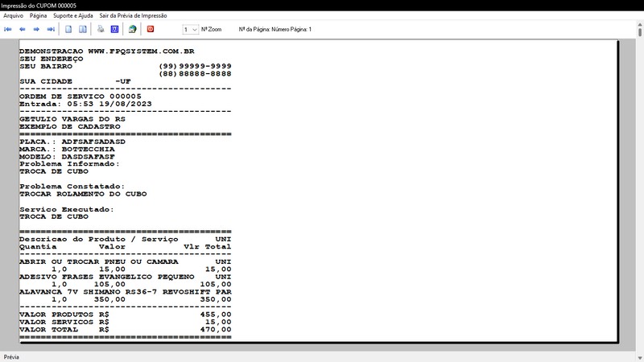Click the next page arrow icon
The image size is (644, 362).
(36, 29)
